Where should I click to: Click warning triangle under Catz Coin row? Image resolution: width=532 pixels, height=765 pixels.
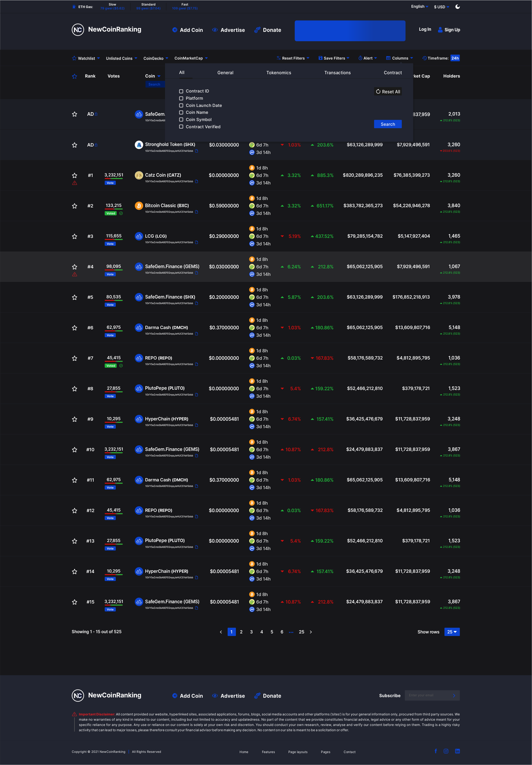75,183
